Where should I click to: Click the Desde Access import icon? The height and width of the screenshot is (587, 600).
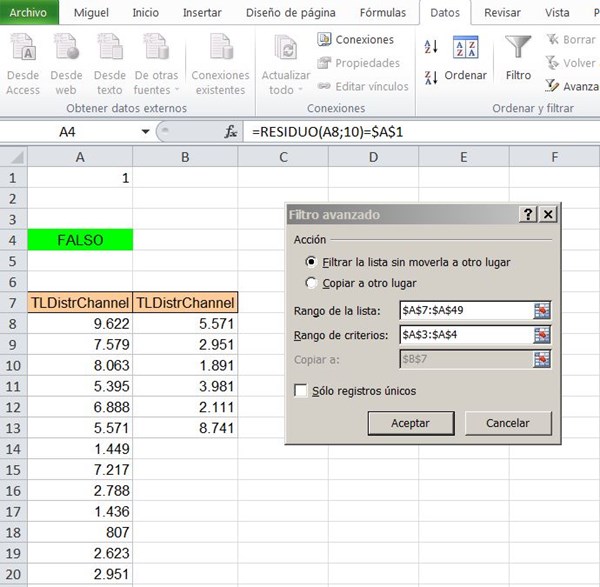click(23, 47)
